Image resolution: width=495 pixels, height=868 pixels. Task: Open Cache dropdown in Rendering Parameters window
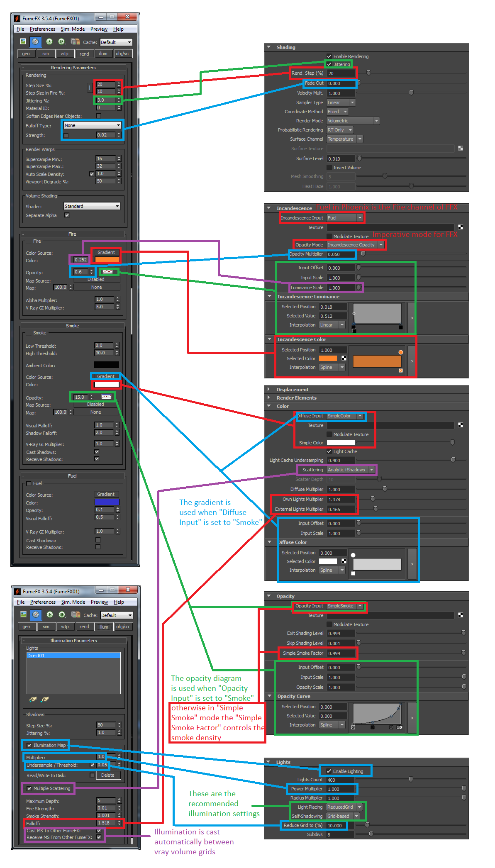coord(116,42)
